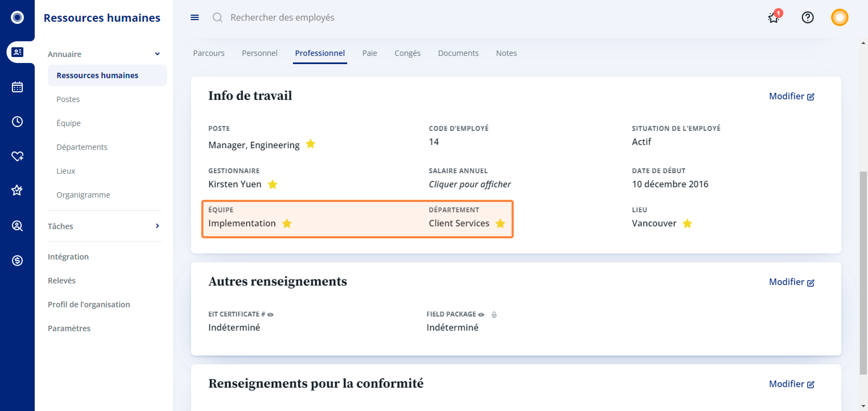Click the Rechercher des employés search field
868x411 pixels.
pos(282,18)
